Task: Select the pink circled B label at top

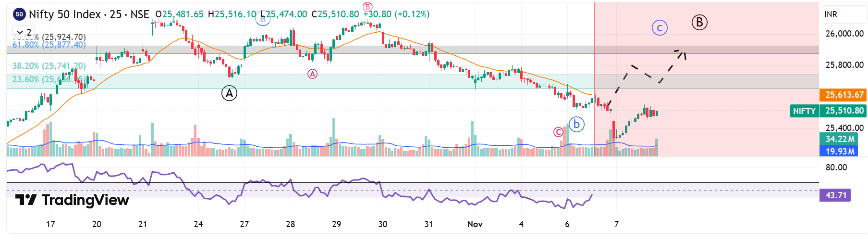Action: point(367,7)
